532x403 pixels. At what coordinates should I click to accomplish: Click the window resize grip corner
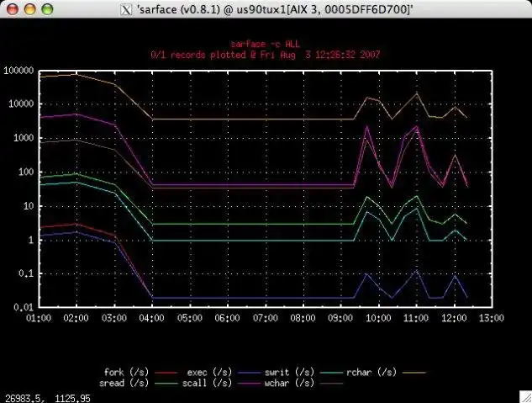pyautogui.click(x=525, y=396)
